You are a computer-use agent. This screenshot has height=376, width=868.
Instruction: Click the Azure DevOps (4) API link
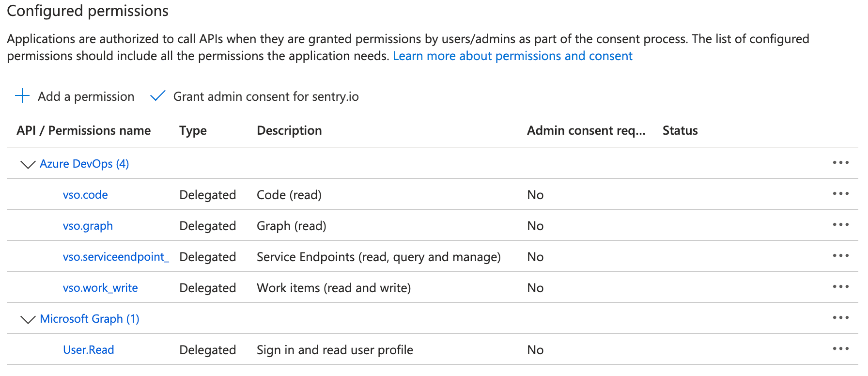pos(84,164)
